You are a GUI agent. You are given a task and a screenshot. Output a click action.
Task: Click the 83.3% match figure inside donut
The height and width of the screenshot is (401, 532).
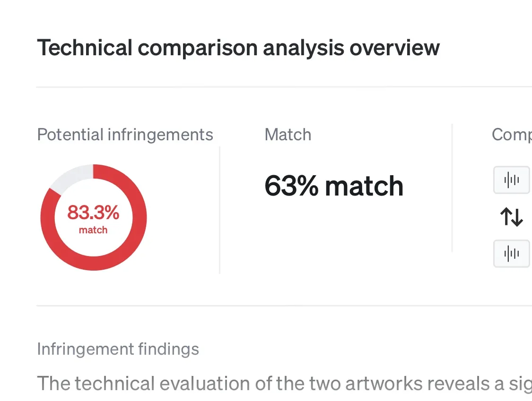click(93, 213)
